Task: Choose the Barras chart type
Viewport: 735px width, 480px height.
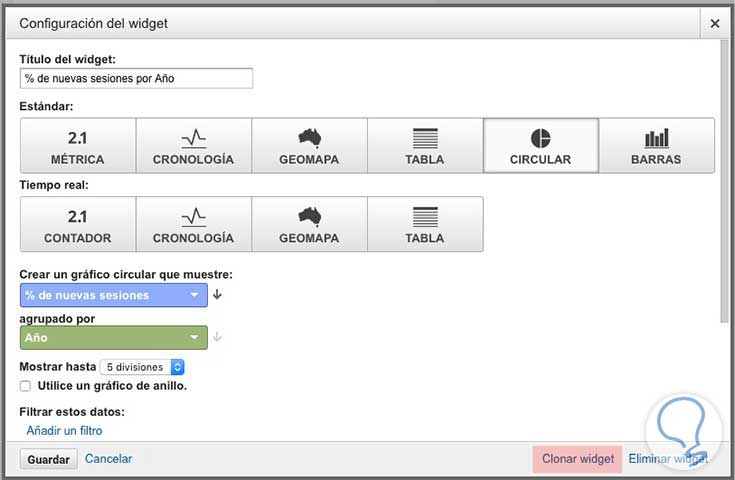Action: click(x=656, y=146)
